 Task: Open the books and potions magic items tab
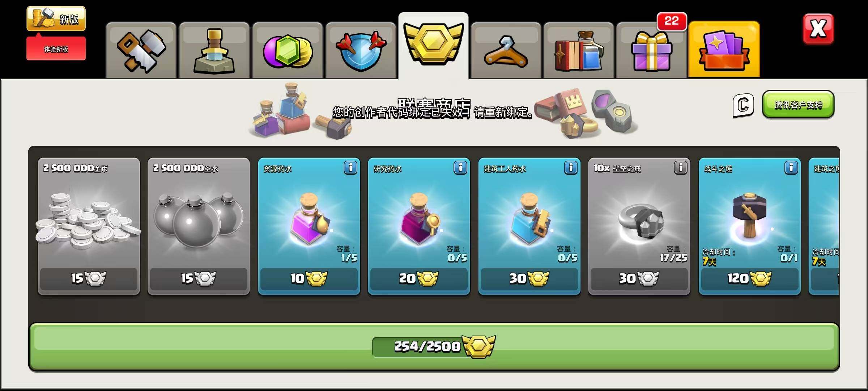click(579, 50)
